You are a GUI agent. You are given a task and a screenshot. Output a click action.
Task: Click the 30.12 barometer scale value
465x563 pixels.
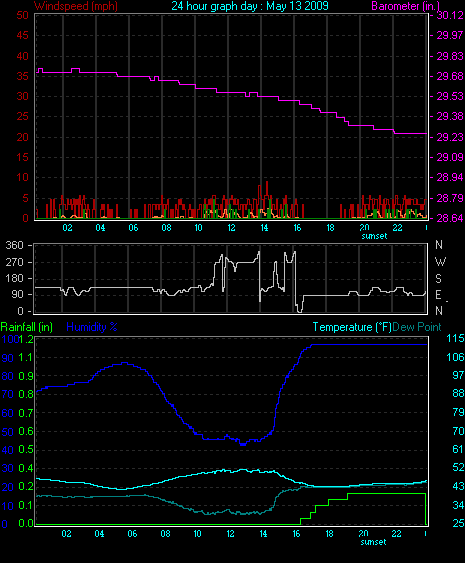450,15
